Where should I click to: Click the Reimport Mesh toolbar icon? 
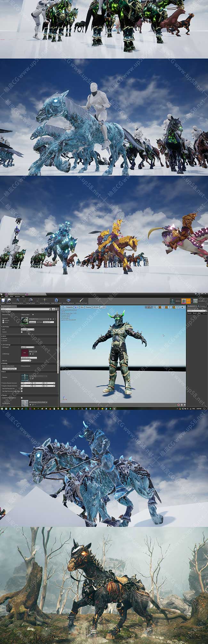[x=30, y=301]
